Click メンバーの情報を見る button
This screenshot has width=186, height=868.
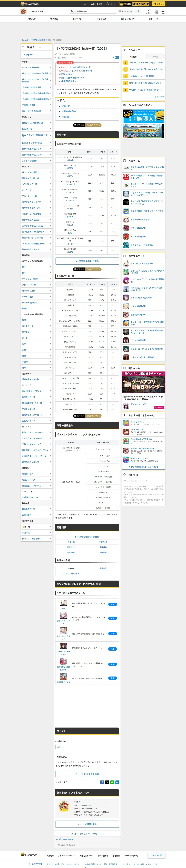pos(87,824)
